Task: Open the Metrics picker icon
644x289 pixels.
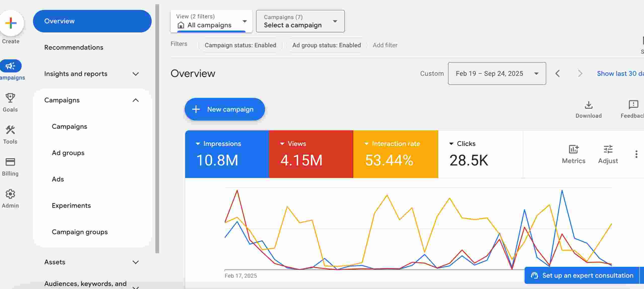Action: [x=574, y=149]
